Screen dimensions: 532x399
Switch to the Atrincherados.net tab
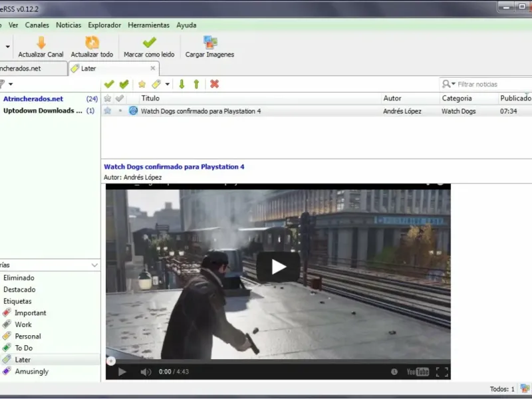pyautogui.click(x=33, y=68)
